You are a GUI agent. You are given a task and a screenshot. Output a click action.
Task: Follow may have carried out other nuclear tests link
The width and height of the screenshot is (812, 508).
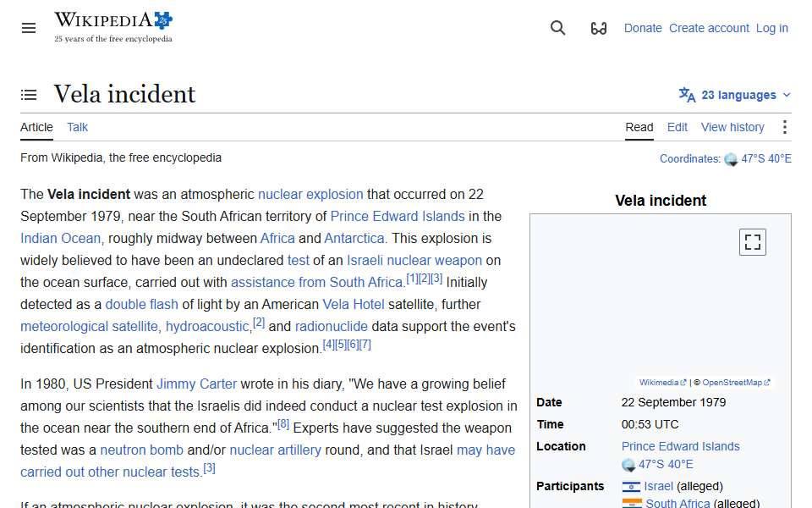pyautogui.click(x=268, y=461)
